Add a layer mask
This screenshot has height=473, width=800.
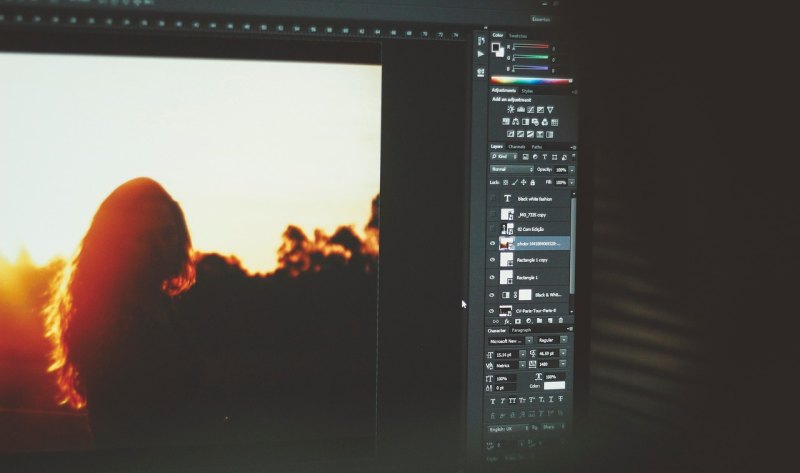point(518,321)
